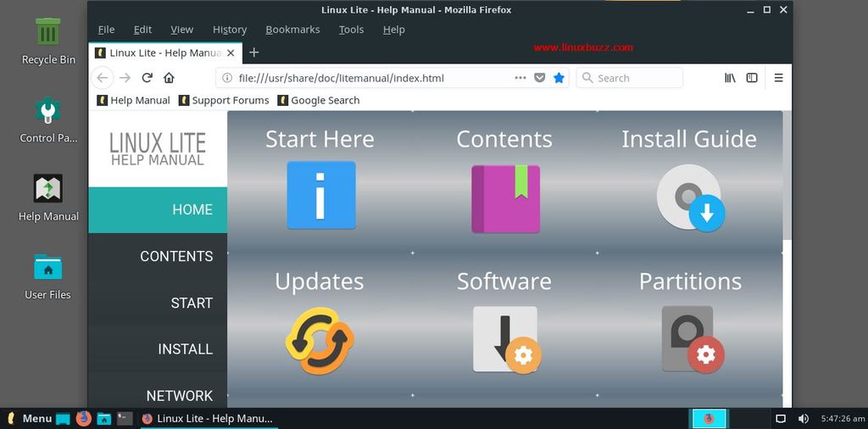The image size is (868, 429).
Task: Click the Start Here heading
Action: coord(320,139)
